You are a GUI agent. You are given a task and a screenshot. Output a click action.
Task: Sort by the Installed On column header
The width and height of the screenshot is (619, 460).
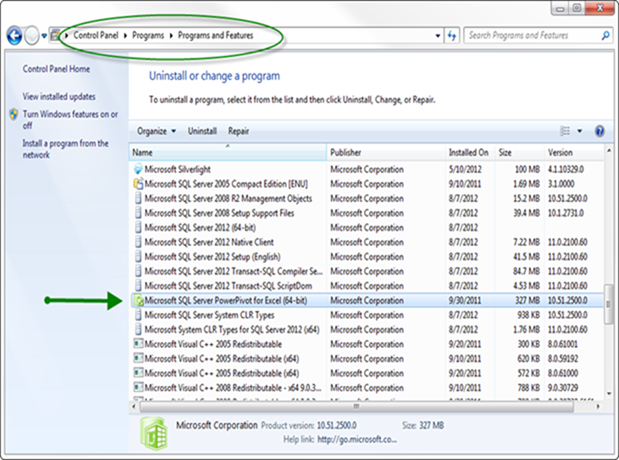tap(469, 152)
